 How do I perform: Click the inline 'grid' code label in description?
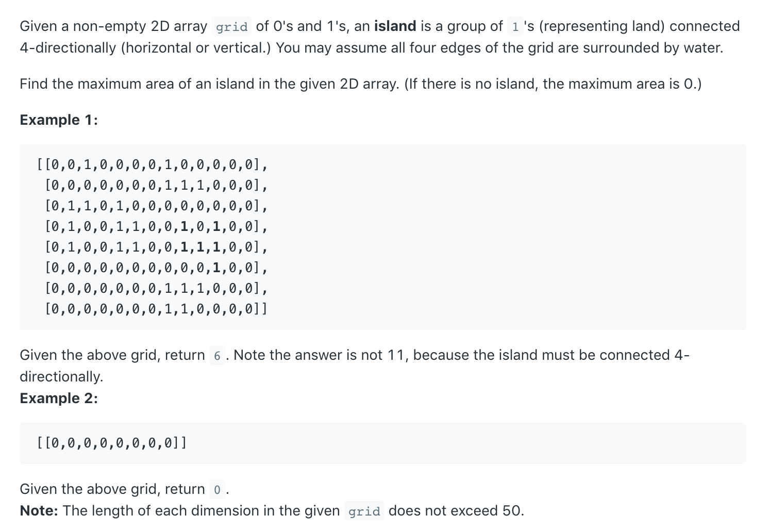(x=231, y=27)
